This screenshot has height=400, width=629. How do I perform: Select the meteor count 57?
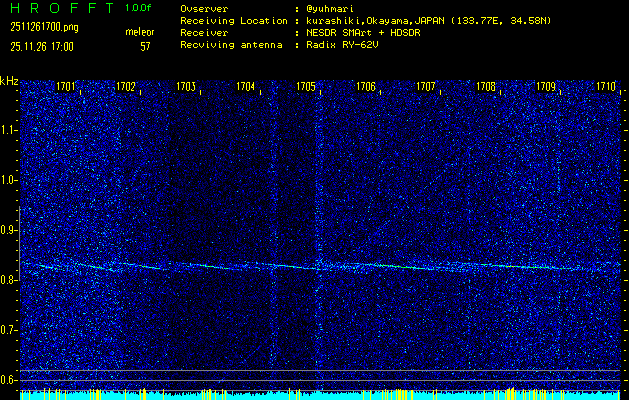(145, 46)
